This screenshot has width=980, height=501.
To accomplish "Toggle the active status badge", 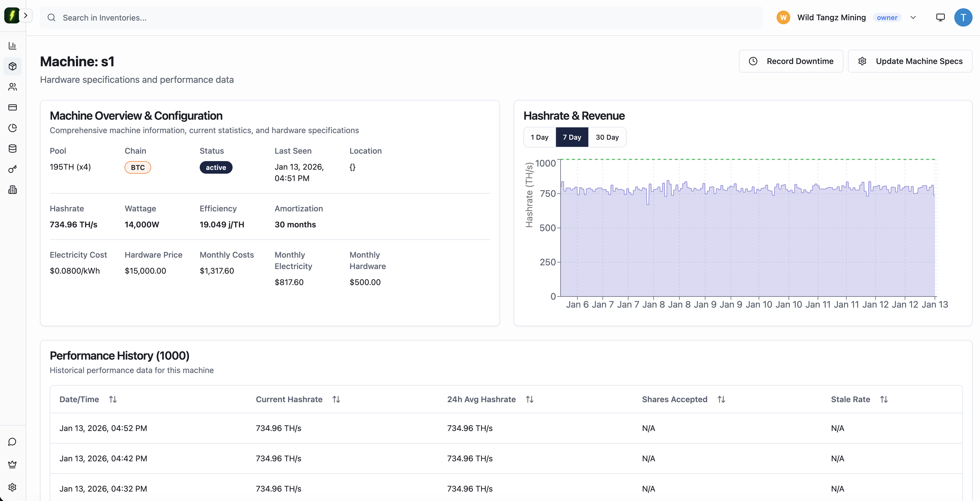I will tap(216, 167).
